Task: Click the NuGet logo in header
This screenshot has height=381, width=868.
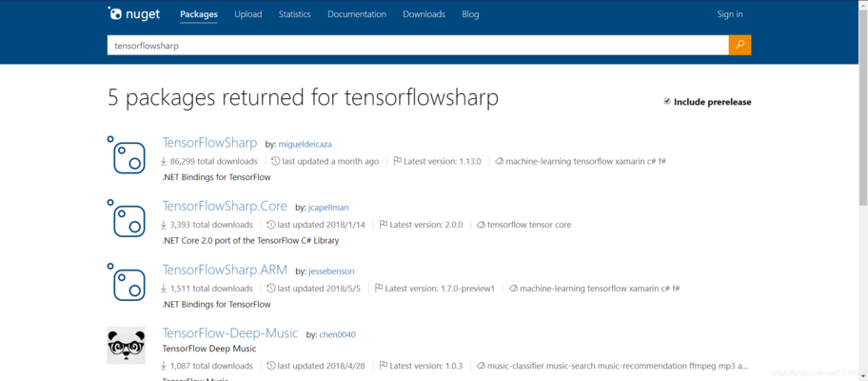Action: (132, 14)
